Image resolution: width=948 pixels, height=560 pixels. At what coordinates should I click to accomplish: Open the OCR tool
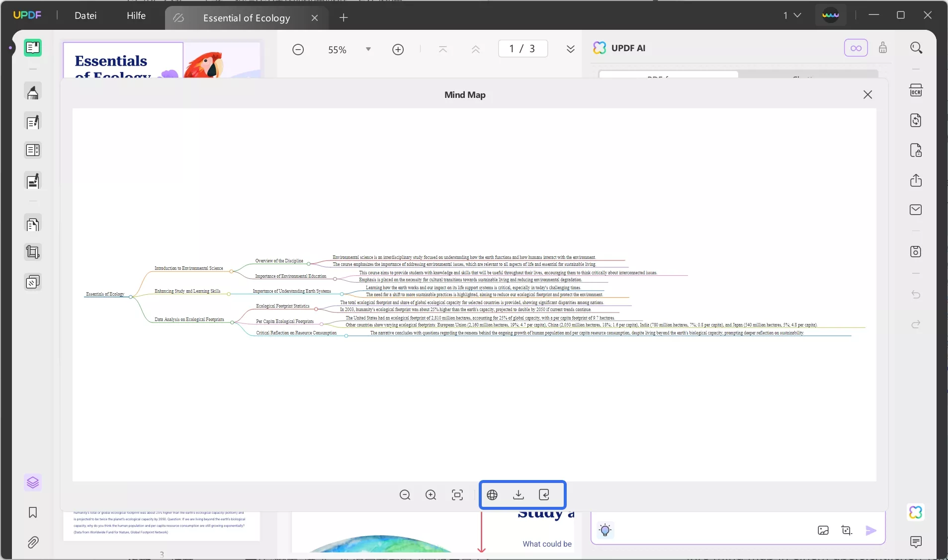(x=916, y=90)
